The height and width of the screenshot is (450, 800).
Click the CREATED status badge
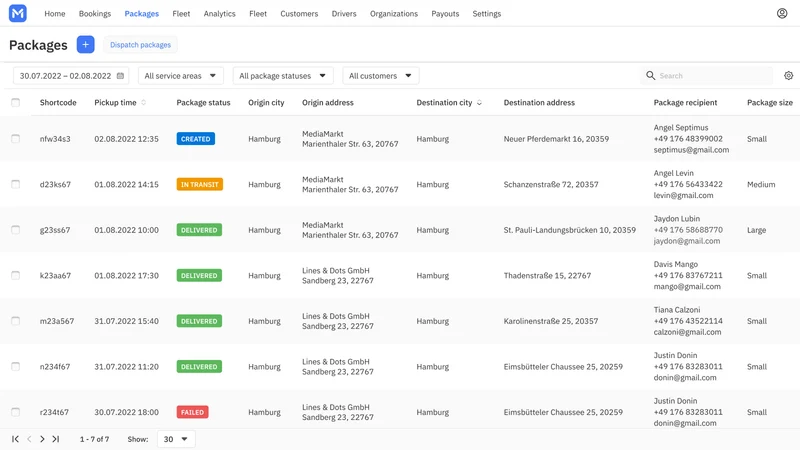point(195,139)
